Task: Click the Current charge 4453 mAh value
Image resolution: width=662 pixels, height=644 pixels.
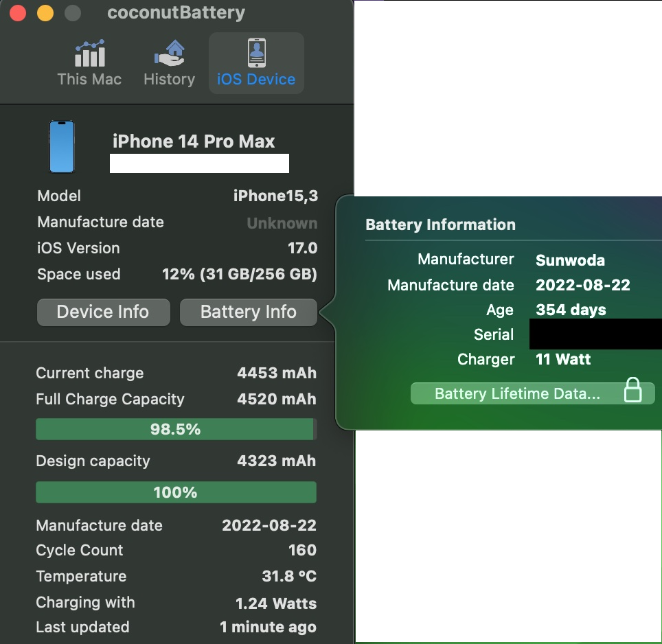Action: tap(277, 373)
